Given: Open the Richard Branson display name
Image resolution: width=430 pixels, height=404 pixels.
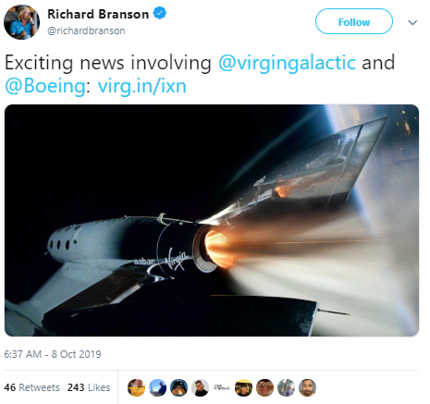Looking at the screenshot, I should coord(98,14).
